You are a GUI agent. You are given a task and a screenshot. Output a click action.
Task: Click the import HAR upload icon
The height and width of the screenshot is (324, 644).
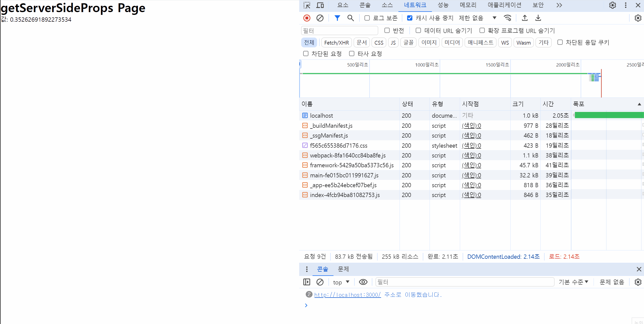coord(525,18)
